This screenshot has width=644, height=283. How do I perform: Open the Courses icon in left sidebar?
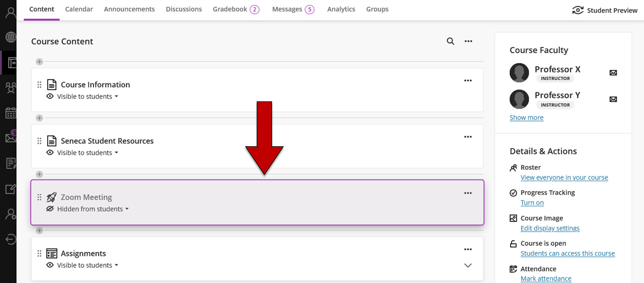[x=12, y=63]
